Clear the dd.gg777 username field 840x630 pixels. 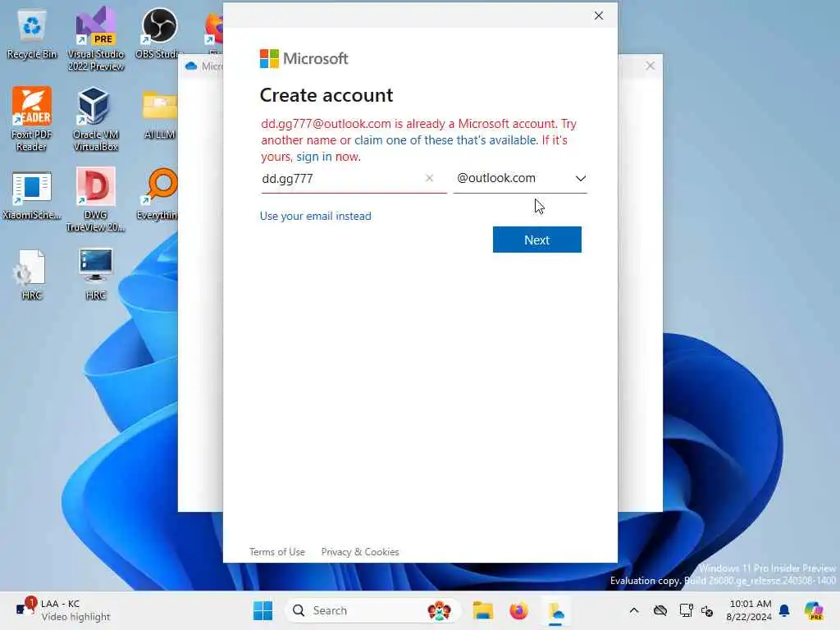click(x=429, y=178)
